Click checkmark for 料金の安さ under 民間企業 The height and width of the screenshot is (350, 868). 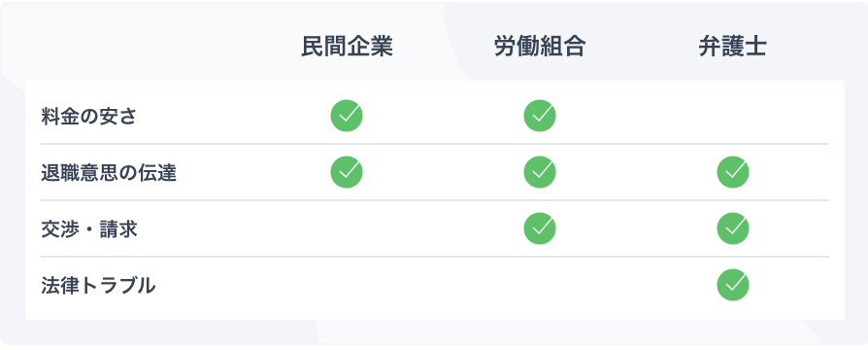click(x=347, y=116)
